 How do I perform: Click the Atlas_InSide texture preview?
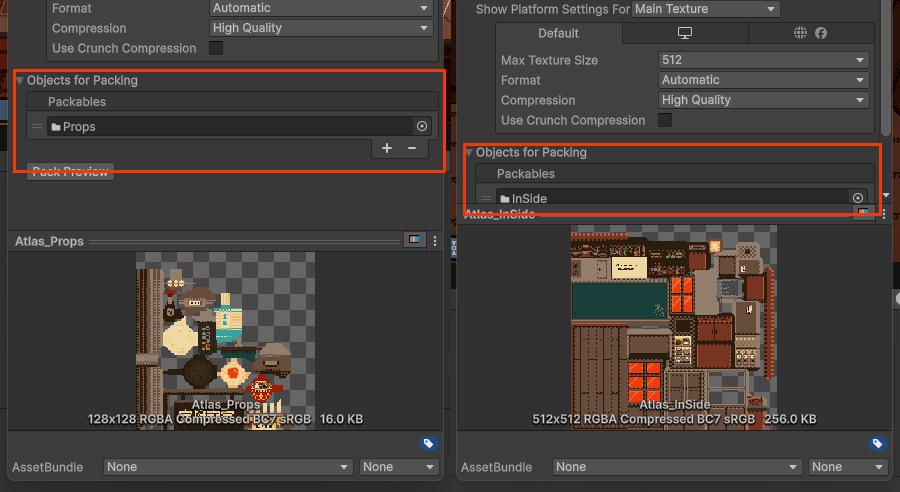coord(669,313)
